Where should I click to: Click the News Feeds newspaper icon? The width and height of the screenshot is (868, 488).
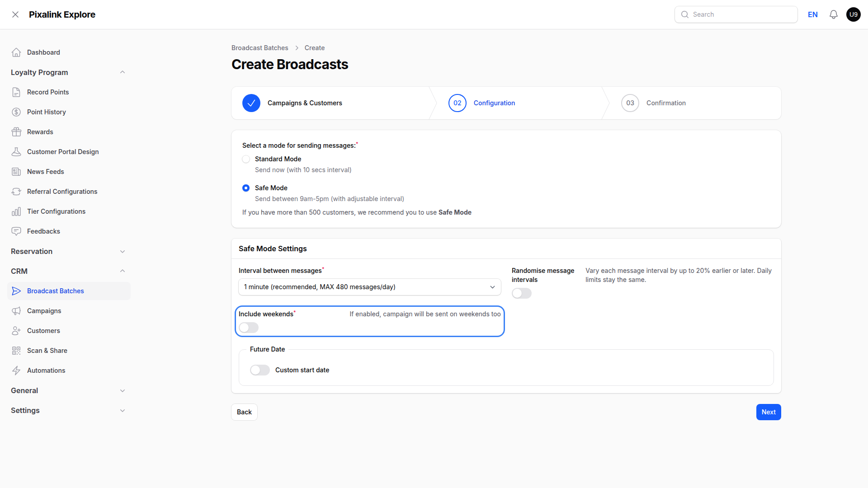pos(16,172)
